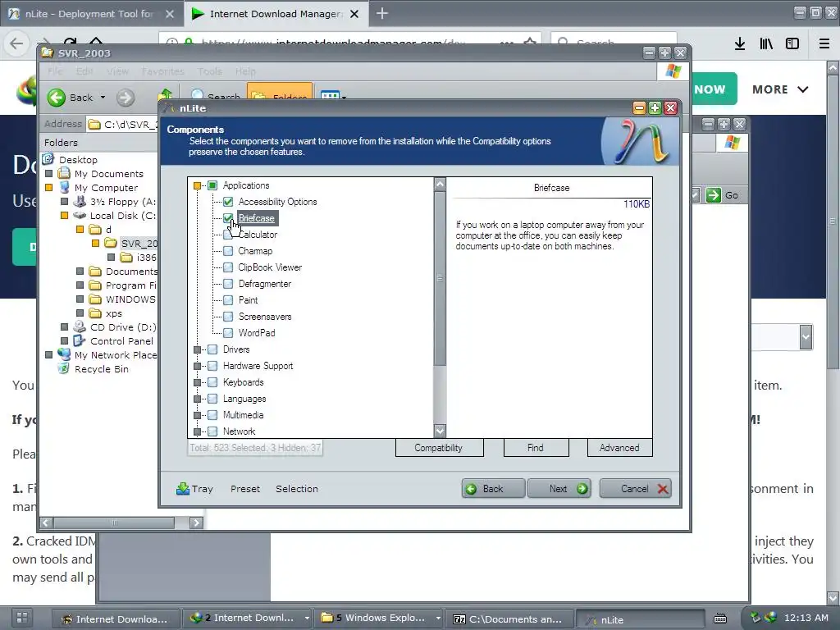Screen dimensions: 840x630
Task: Open the Views icon in Explorer toolbar
Action: coord(330,96)
